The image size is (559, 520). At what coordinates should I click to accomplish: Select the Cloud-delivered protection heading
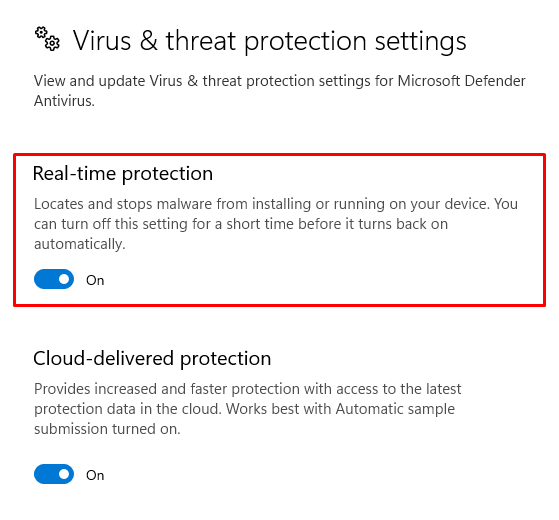152,359
